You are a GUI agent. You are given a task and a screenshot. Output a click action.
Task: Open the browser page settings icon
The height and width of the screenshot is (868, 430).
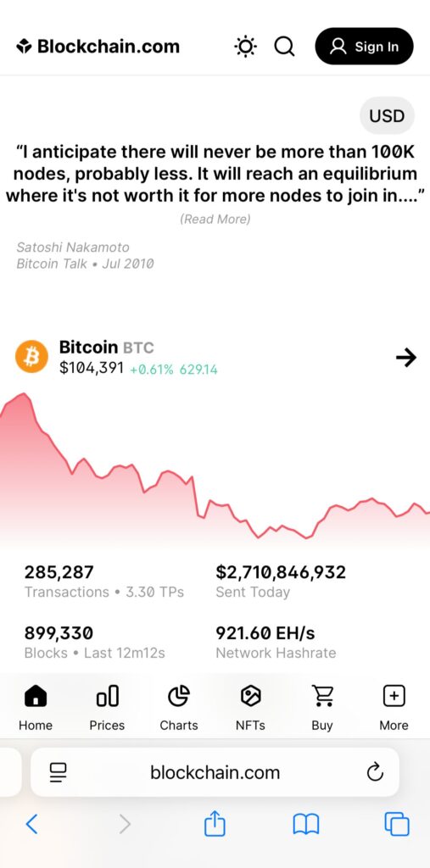(x=58, y=772)
